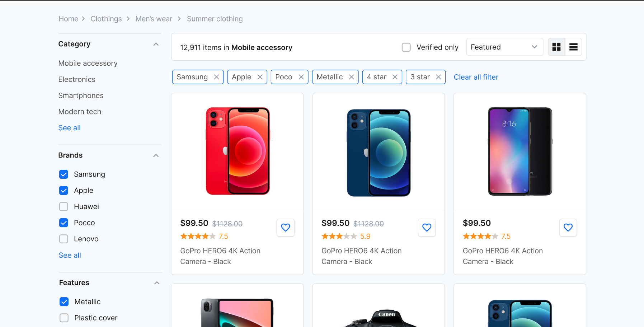Select the Smartphones category

tap(81, 95)
